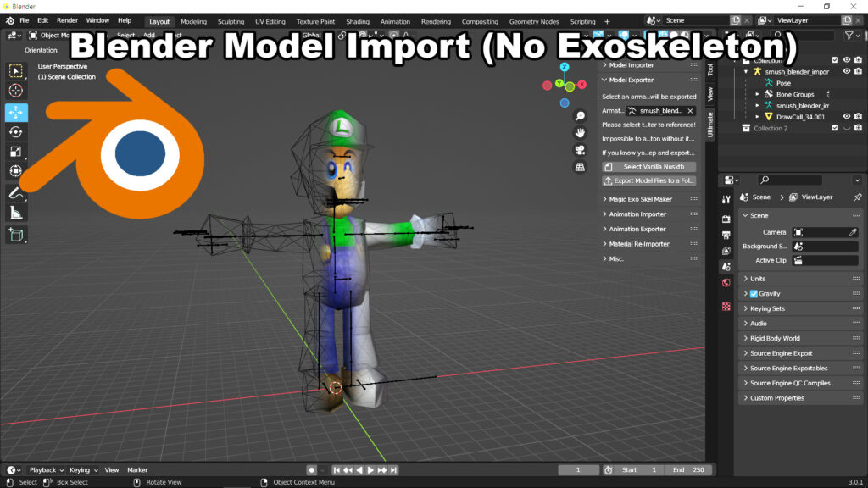Pick the Rotate tool
This screenshot has height=488, width=868.
[15, 131]
